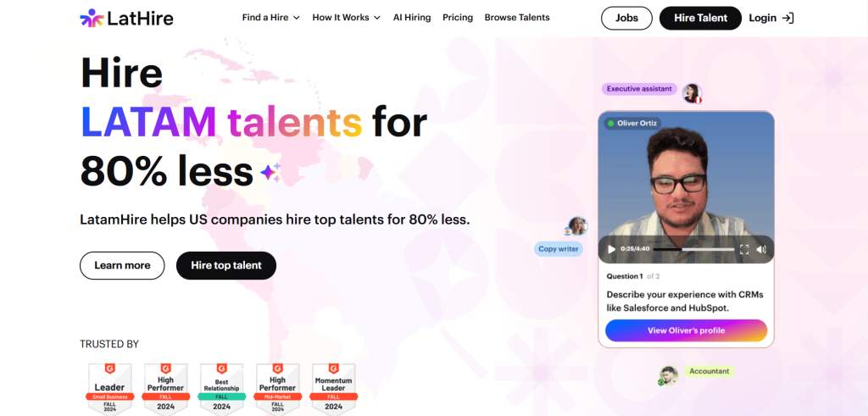This screenshot has width=868, height=416.
Task: Click the LatHire logo icon
Action: coord(91,18)
